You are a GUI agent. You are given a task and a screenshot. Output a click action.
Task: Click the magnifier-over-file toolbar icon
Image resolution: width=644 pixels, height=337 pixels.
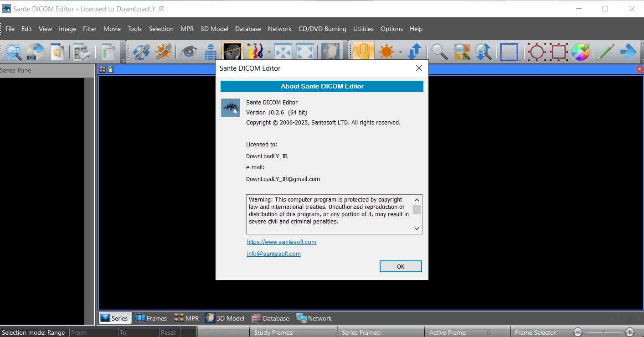pos(14,52)
